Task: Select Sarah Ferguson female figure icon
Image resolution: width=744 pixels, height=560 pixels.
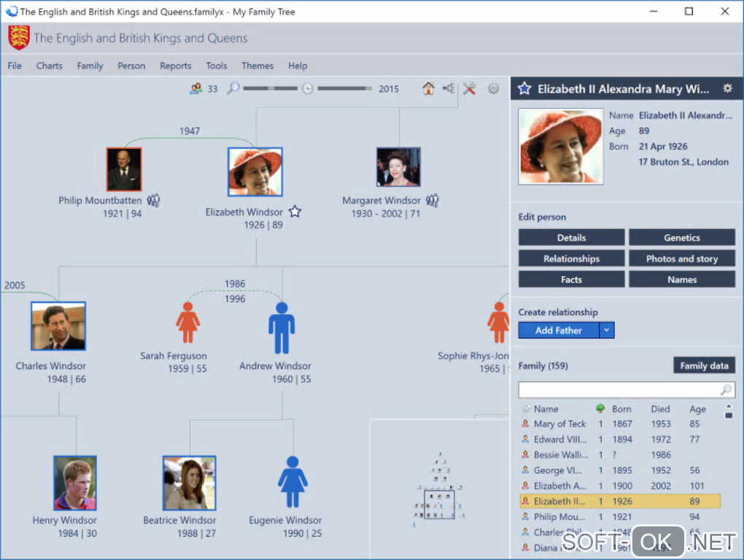Action: 188,323
